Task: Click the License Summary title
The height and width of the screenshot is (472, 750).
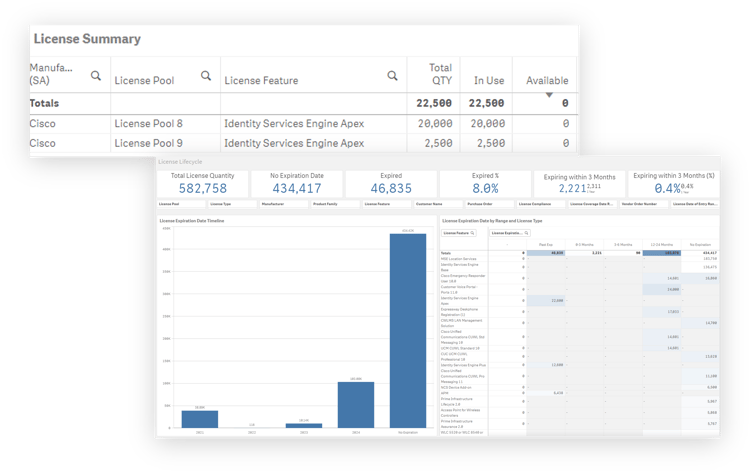Action: [87, 39]
